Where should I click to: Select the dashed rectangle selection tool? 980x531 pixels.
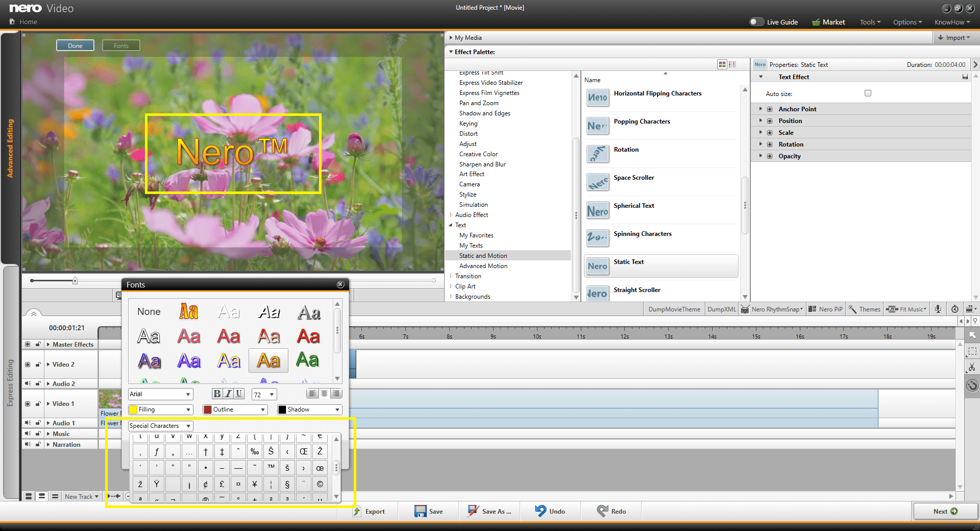tap(972, 351)
